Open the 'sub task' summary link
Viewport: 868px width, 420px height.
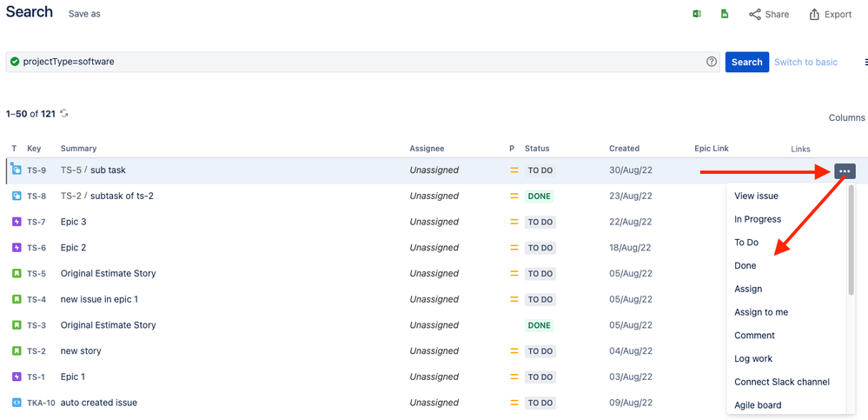(108, 170)
